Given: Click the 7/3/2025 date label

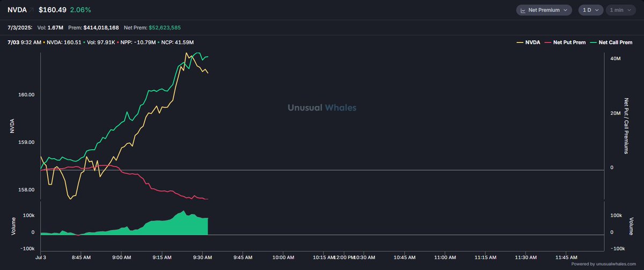Looking at the screenshot, I should coord(20,27).
